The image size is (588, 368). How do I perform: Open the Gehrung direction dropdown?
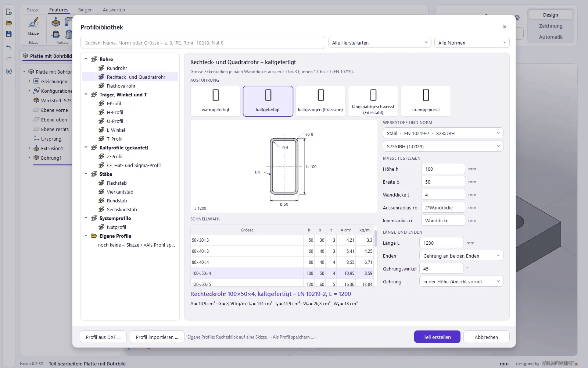point(461,282)
